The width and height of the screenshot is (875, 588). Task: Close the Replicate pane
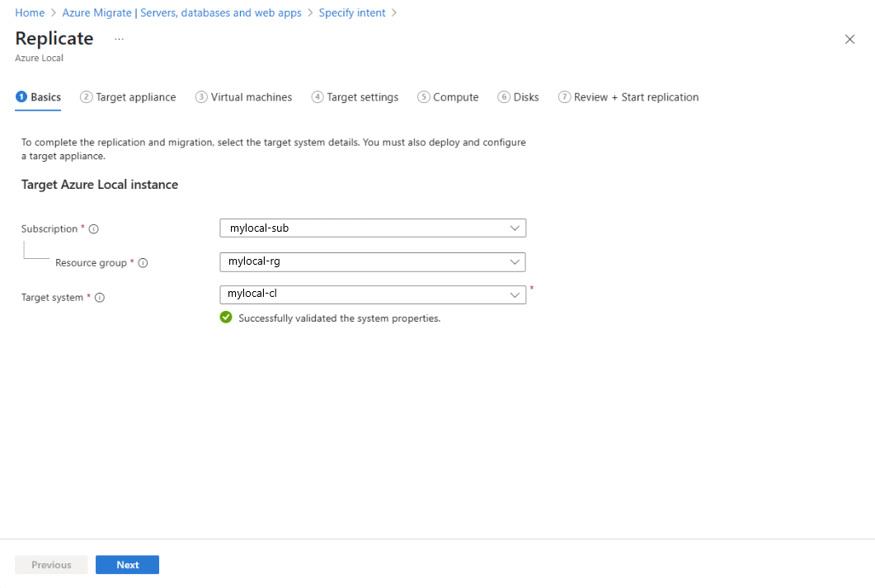coord(849,39)
